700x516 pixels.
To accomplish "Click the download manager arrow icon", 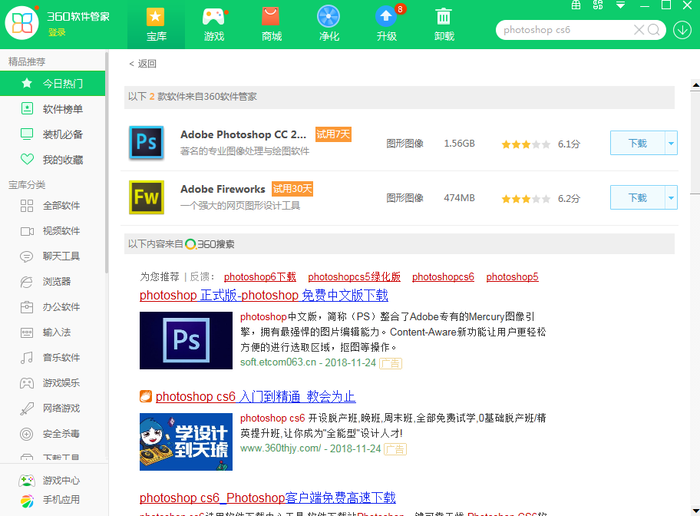I will point(682,29).
